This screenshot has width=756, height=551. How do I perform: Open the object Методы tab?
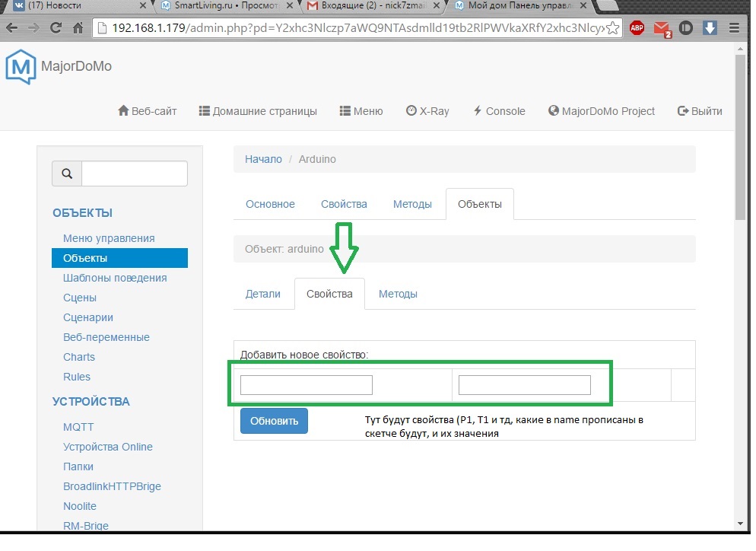click(398, 294)
